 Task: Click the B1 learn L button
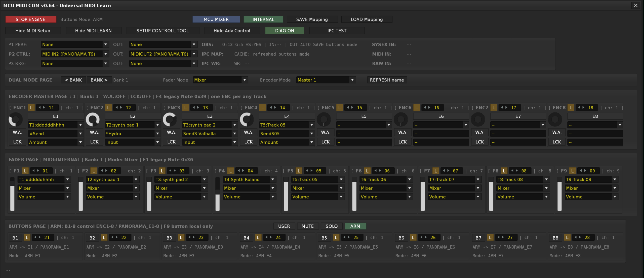[x=27, y=237]
